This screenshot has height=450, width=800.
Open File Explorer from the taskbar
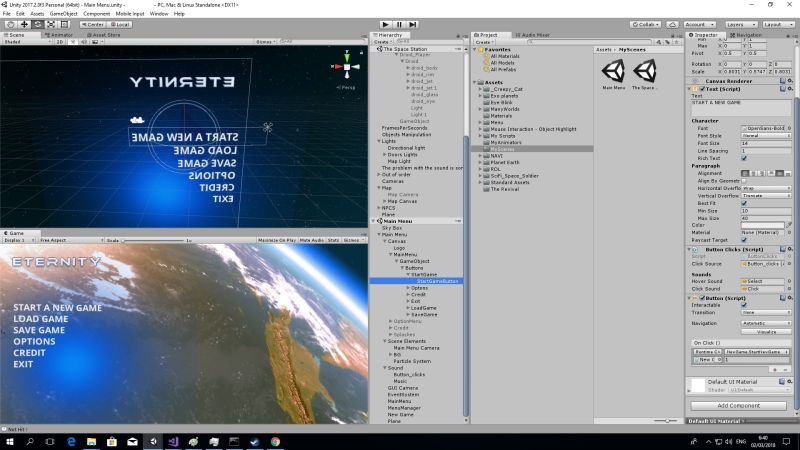[x=91, y=441]
